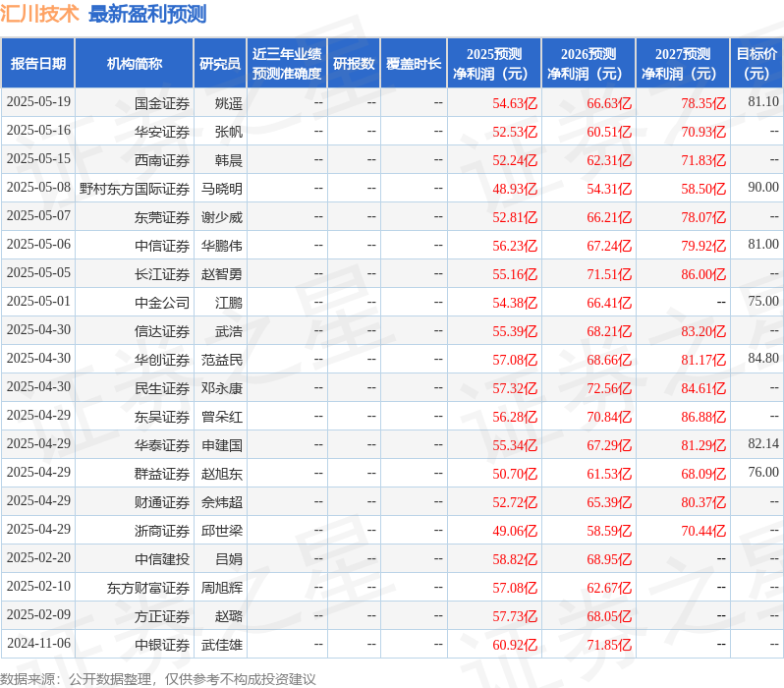The image size is (784, 688).
Task: Click value 48.93亿
Action: (515, 189)
